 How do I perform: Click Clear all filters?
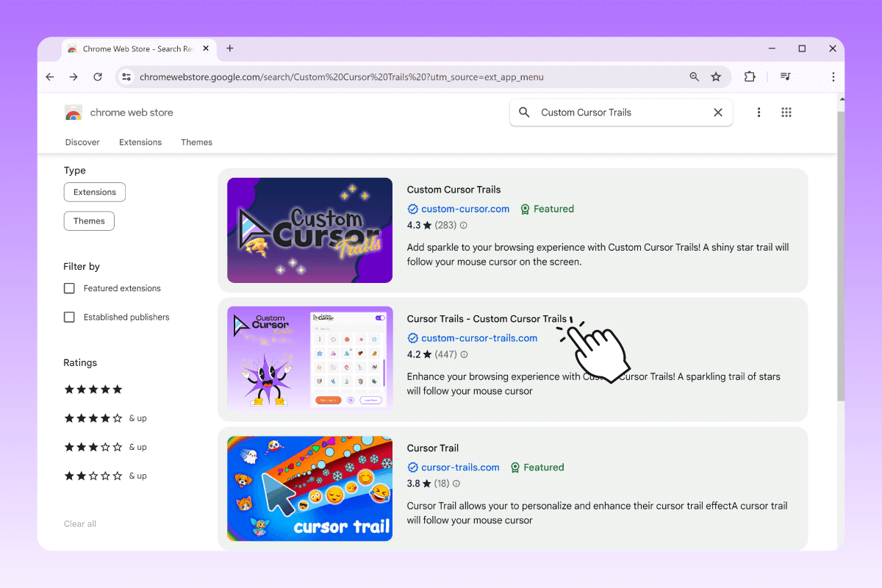pyautogui.click(x=80, y=524)
